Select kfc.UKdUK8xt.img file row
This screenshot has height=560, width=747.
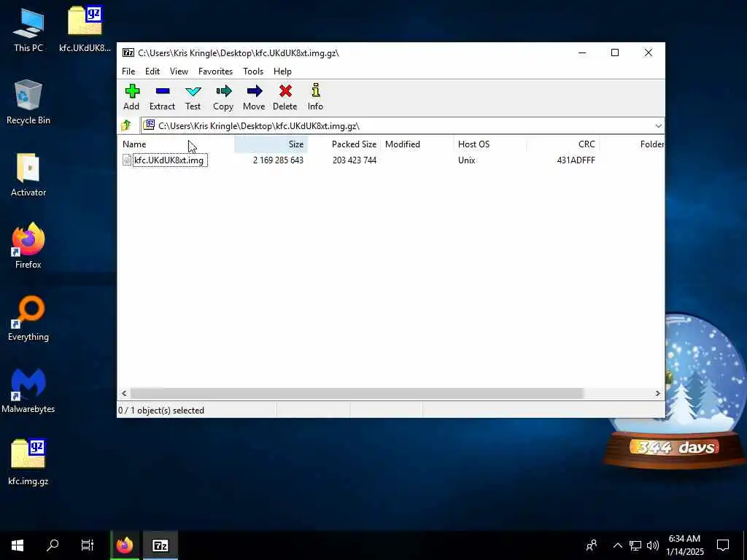(x=391, y=160)
